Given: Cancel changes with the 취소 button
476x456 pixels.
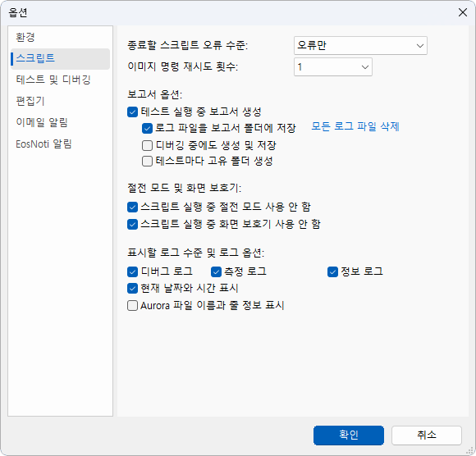Looking at the screenshot, I should click(427, 435).
